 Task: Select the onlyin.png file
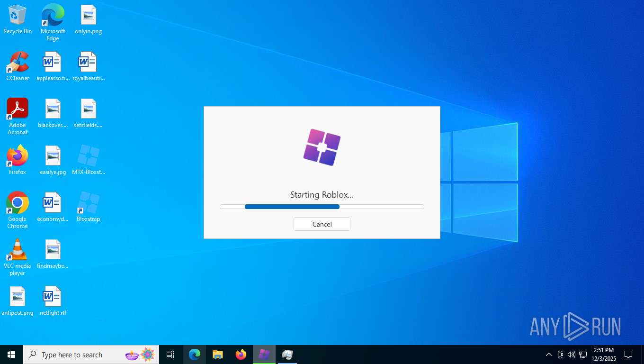(x=88, y=20)
